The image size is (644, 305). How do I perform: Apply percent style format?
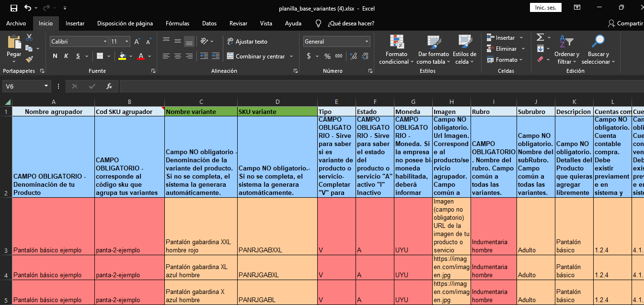tap(327, 56)
